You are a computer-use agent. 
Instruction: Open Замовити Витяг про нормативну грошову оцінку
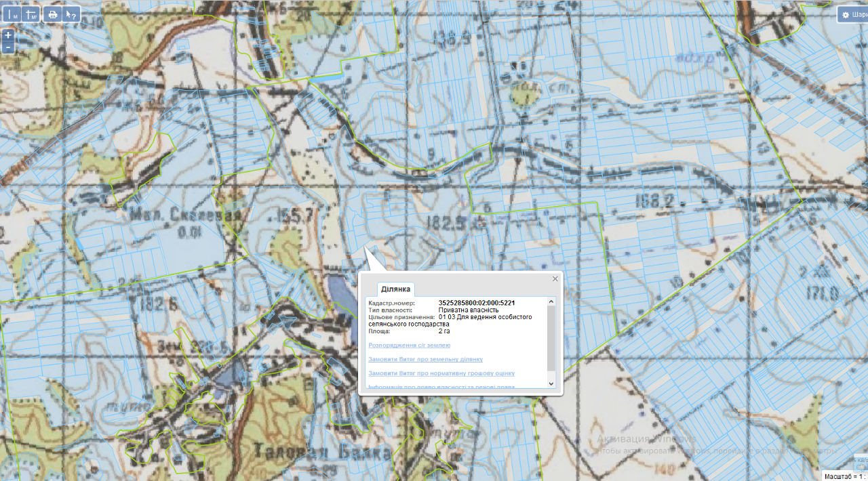[441, 373]
